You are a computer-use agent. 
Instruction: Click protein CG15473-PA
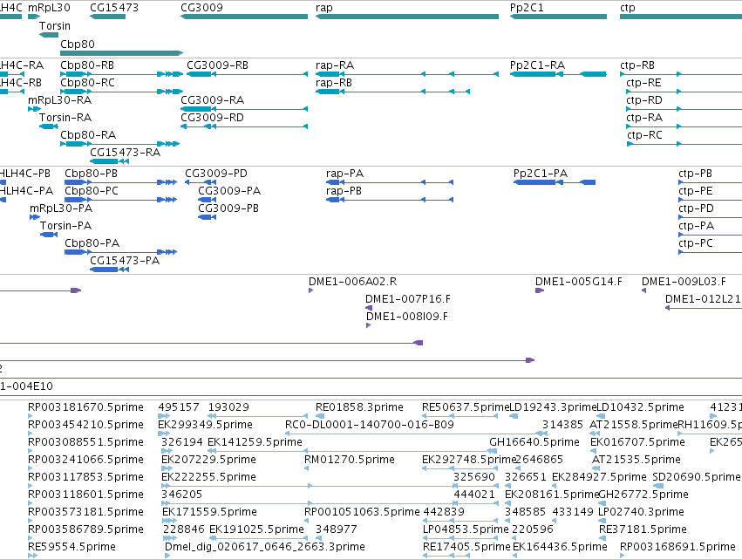click(125, 261)
